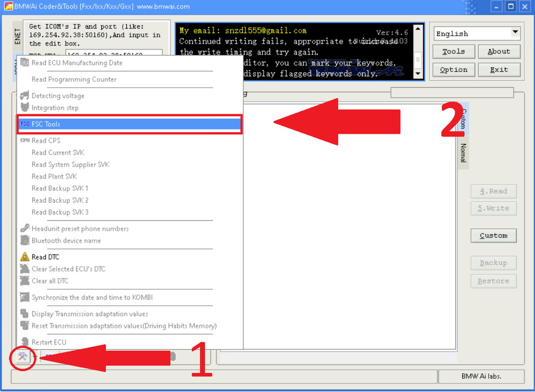Click the 4.Read button
Viewport: 535px width, 392px height.
pos(493,191)
